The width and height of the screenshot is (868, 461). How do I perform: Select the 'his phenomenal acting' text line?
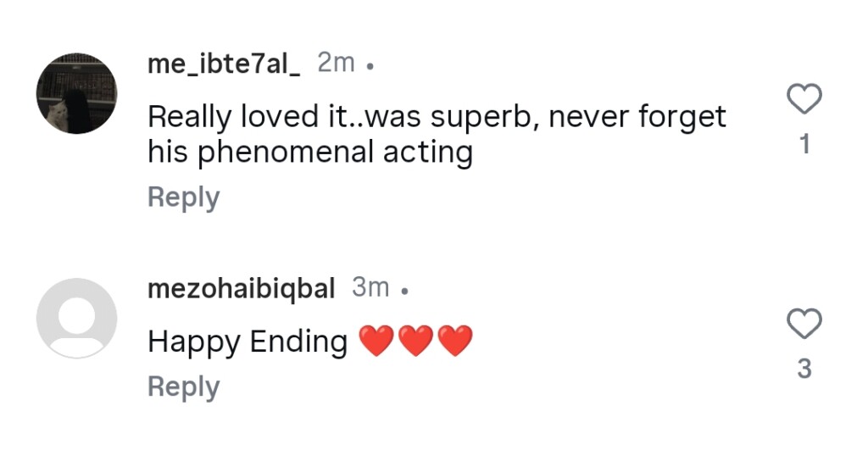pyautogui.click(x=309, y=153)
